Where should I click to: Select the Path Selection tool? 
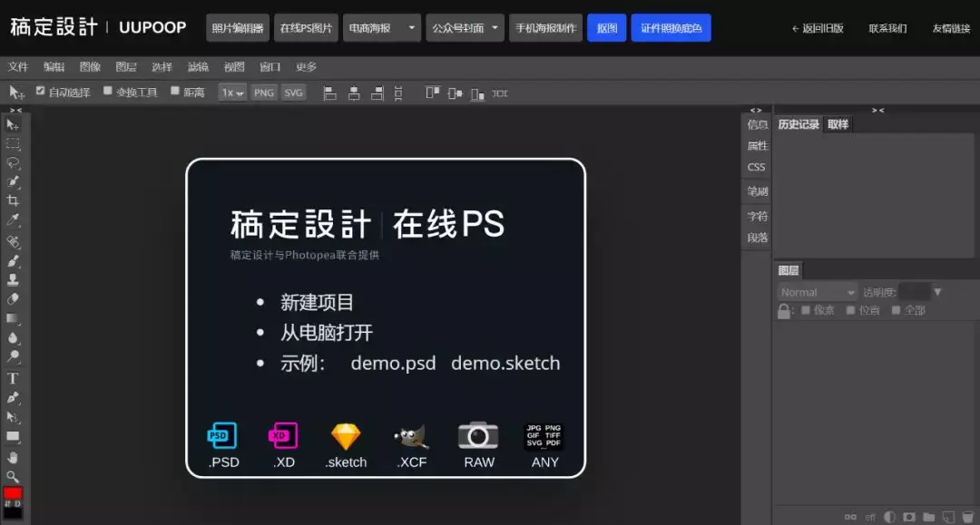pos(13,417)
